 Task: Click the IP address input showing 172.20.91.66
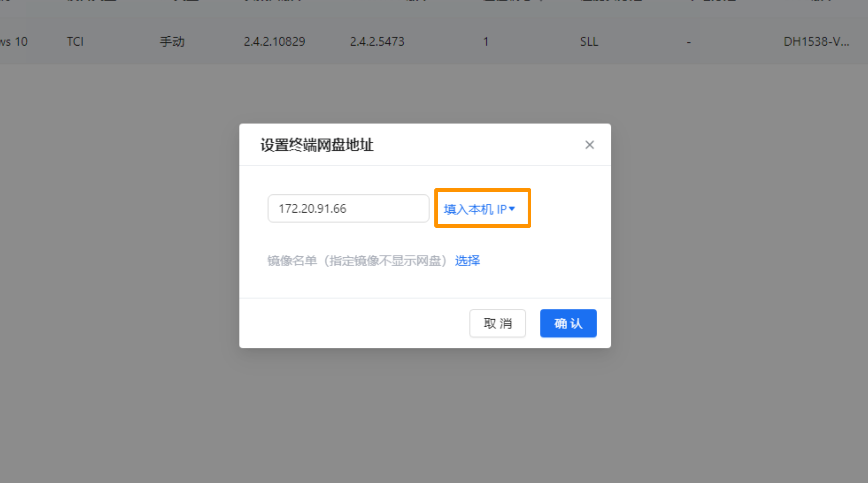click(x=348, y=208)
